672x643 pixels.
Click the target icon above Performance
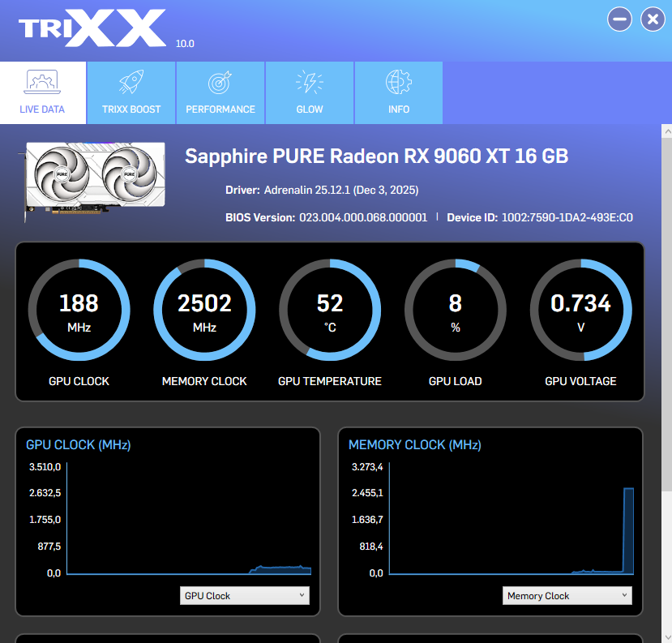click(x=220, y=82)
